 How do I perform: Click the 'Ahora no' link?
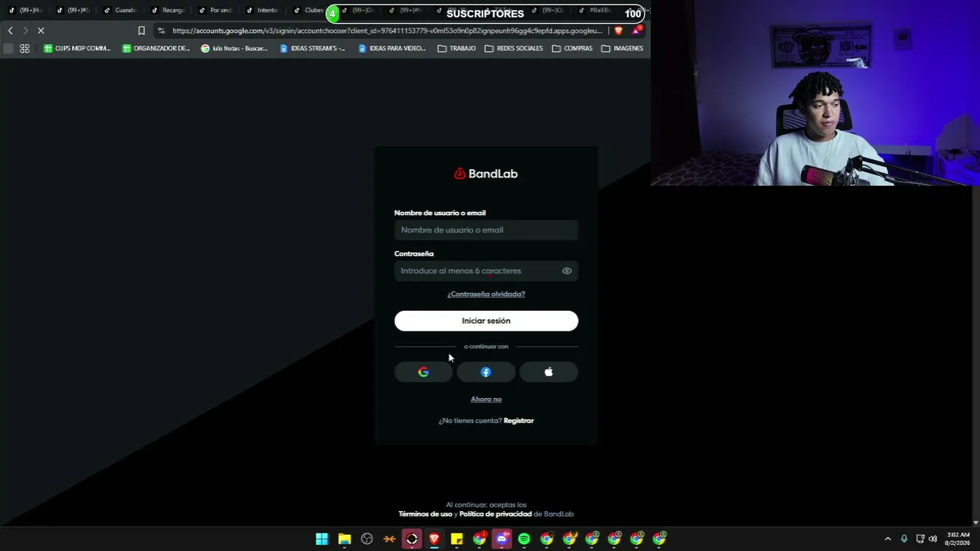click(486, 399)
